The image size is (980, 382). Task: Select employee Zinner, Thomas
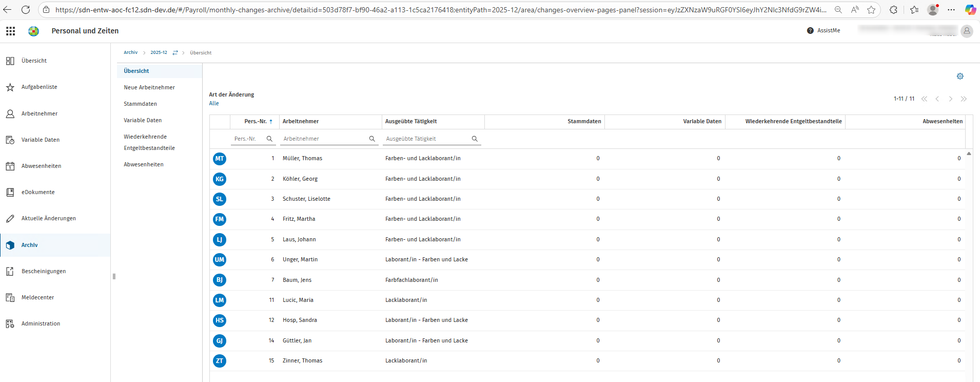(302, 361)
